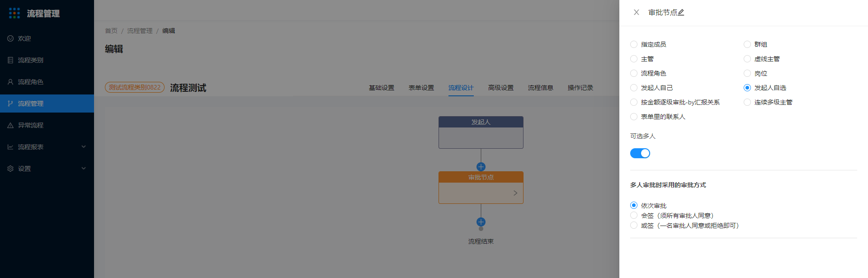Click the 编辑 breadcrumb text
The height and width of the screenshot is (278, 868).
pyautogui.click(x=169, y=31)
